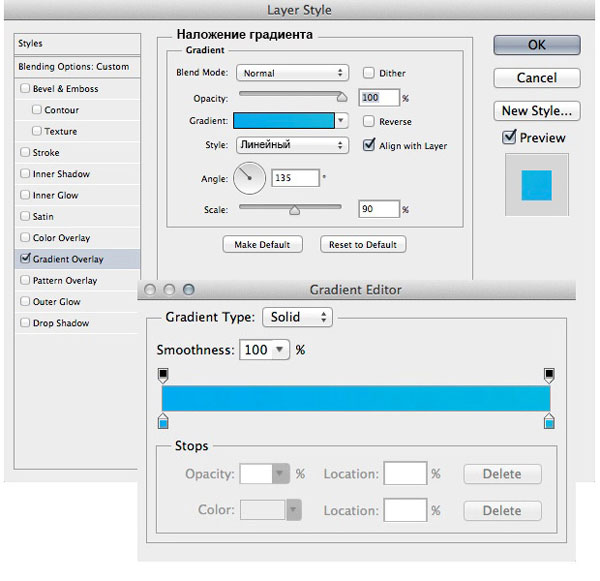Screen dimensions: 600x581
Task: Click Make Default button
Action: [x=262, y=244]
